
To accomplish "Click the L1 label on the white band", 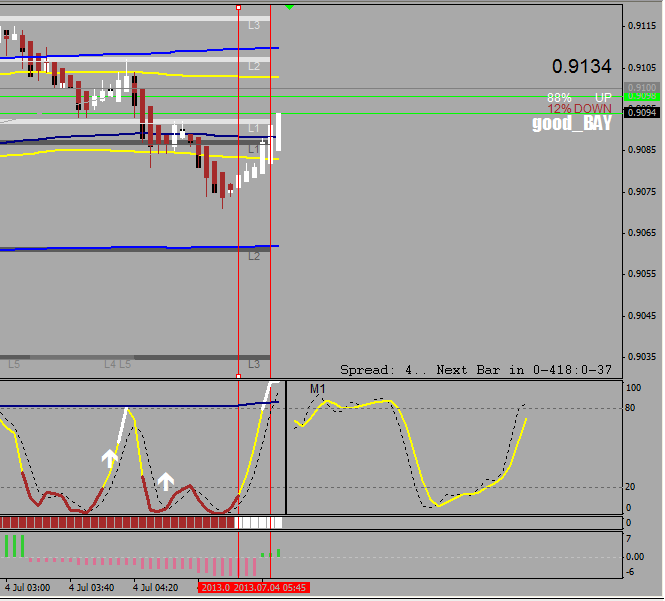I will tap(254, 128).
